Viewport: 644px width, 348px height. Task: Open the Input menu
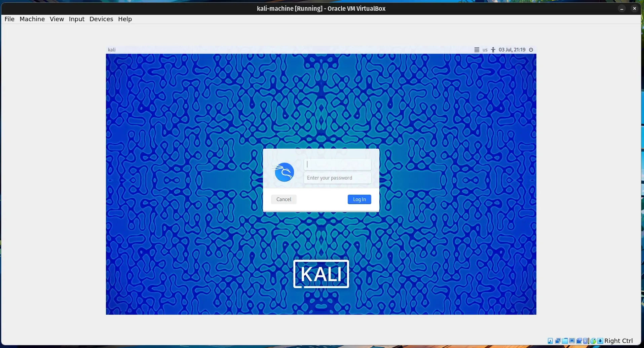click(x=76, y=19)
